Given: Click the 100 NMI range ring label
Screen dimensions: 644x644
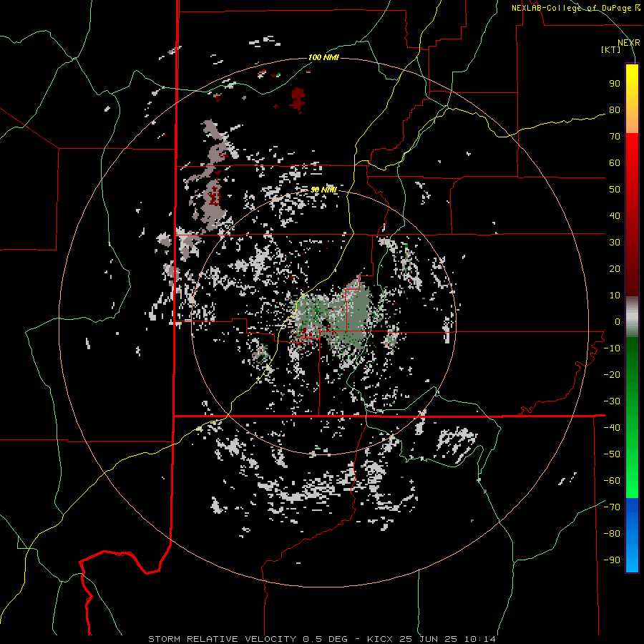Looking at the screenshot, I should tap(323, 57).
